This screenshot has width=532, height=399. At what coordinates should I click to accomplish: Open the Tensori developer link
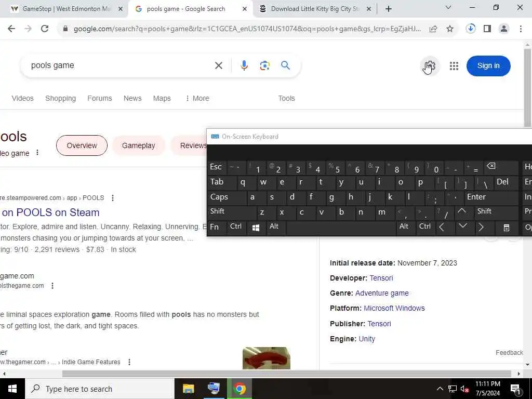pos(381,278)
